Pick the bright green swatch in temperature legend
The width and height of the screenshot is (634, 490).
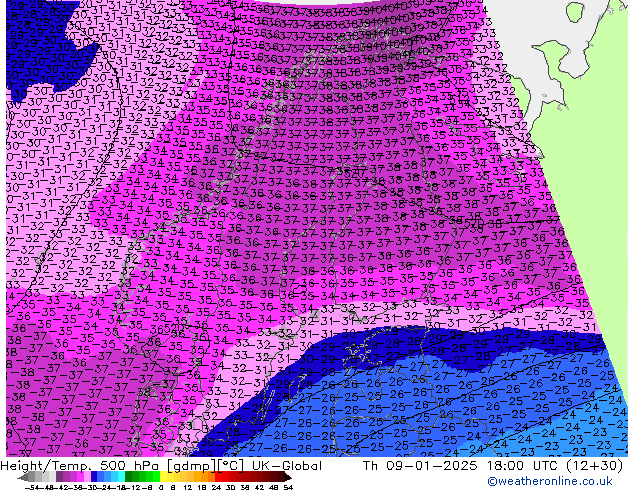[x=156, y=477]
